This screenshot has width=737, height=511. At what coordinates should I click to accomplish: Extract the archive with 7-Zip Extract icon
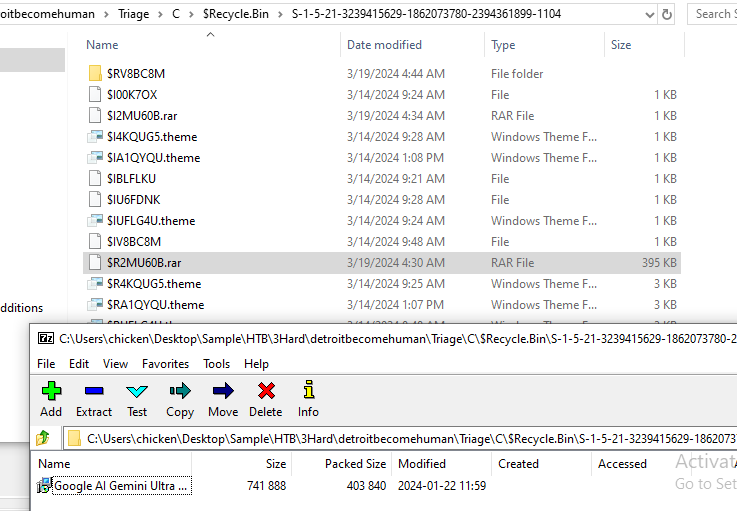coord(94,399)
